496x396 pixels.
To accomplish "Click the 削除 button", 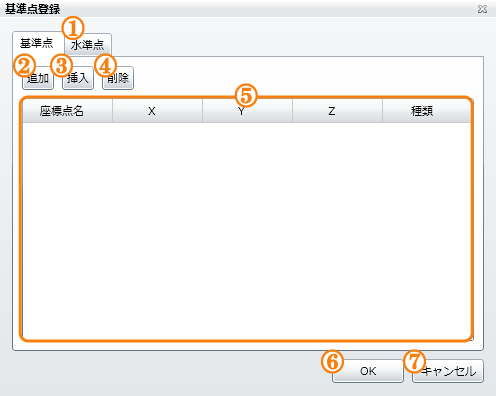I will (x=118, y=78).
